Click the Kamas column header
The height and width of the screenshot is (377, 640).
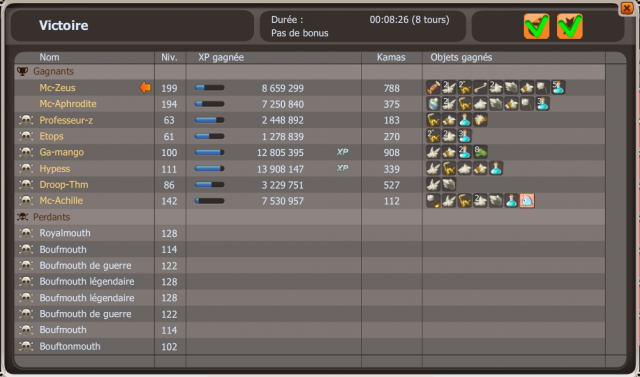pos(391,57)
